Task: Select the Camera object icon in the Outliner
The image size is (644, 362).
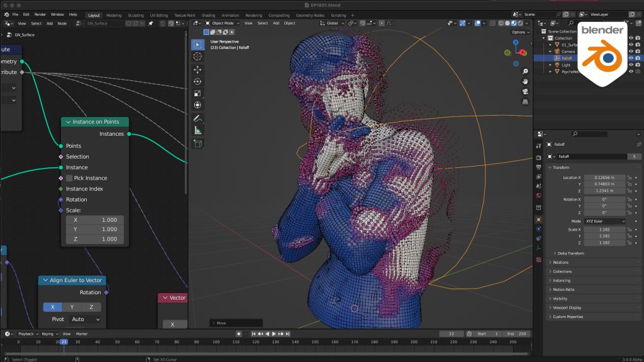Action: pyautogui.click(x=558, y=51)
